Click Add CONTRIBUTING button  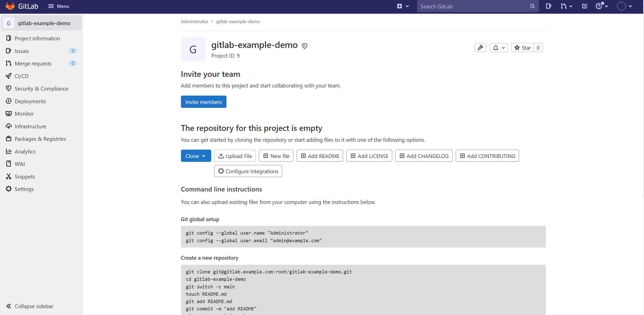(x=487, y=156)
